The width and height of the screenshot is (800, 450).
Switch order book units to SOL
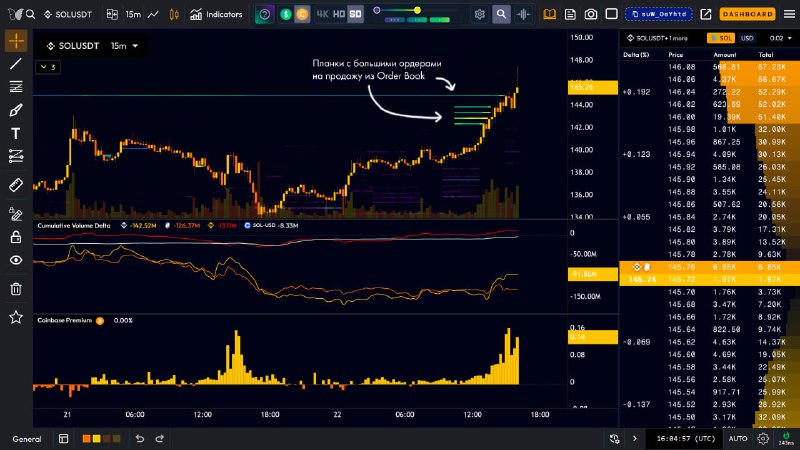tap(721, 38)
